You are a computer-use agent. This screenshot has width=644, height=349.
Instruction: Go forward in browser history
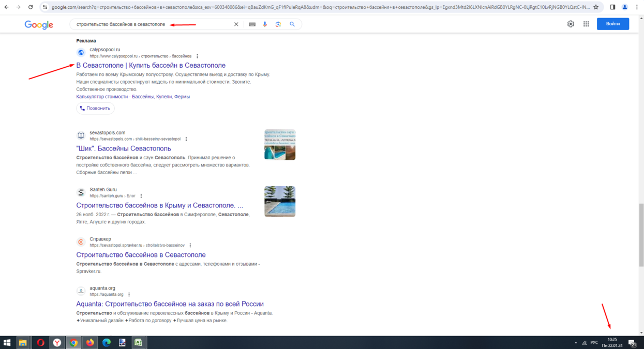pyautogui.click(x=19, y=7)
